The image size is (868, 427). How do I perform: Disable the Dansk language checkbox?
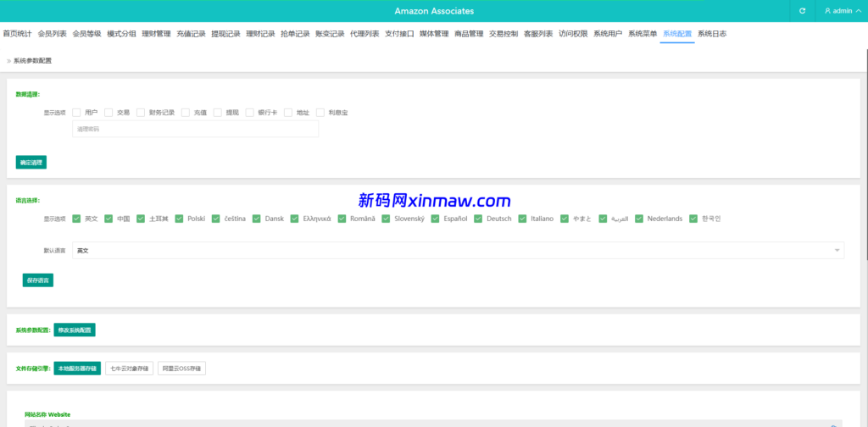pyautogui.click(x=256, y=219)
